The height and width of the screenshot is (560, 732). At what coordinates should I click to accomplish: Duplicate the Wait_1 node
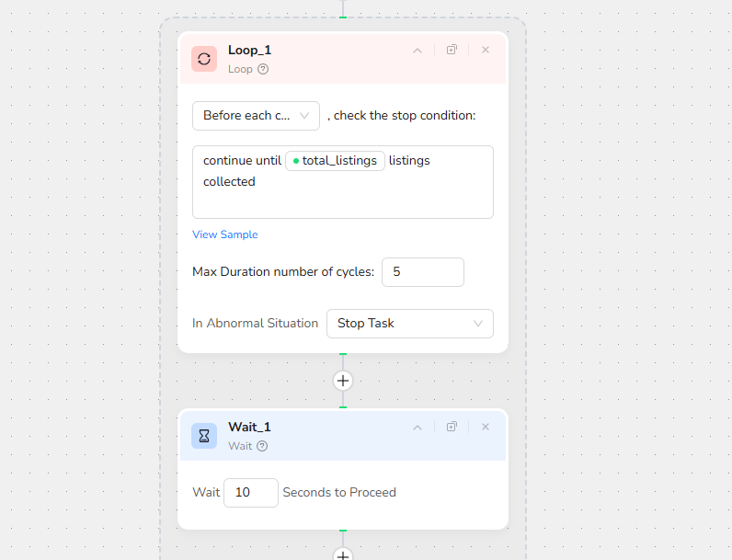tap(452, 428)
